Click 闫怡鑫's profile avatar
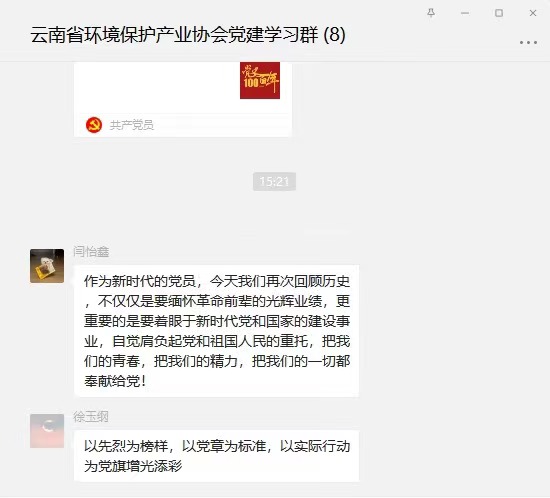 (x=47, y=266)
